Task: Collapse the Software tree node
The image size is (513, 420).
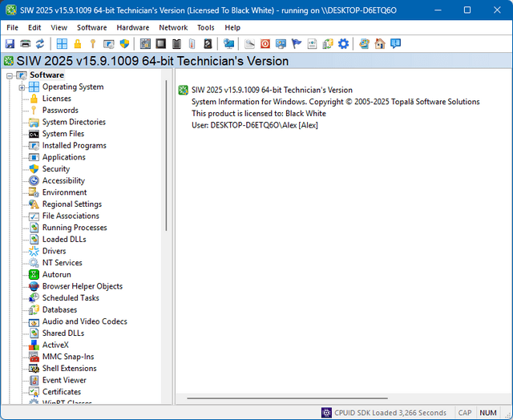Action: pyautogui.click(x=10, y=75)
